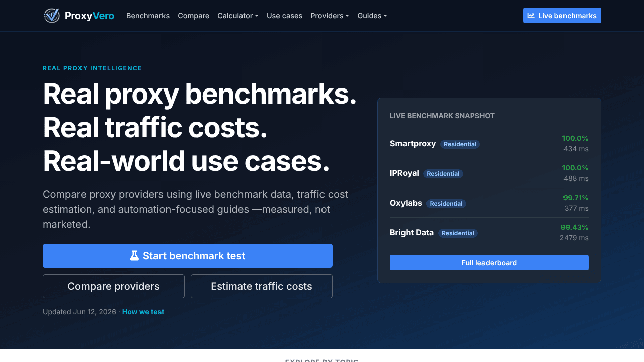Open the Benchmarks nav item
The width and height of the screenshot is (644, 362).
[148, 16]
